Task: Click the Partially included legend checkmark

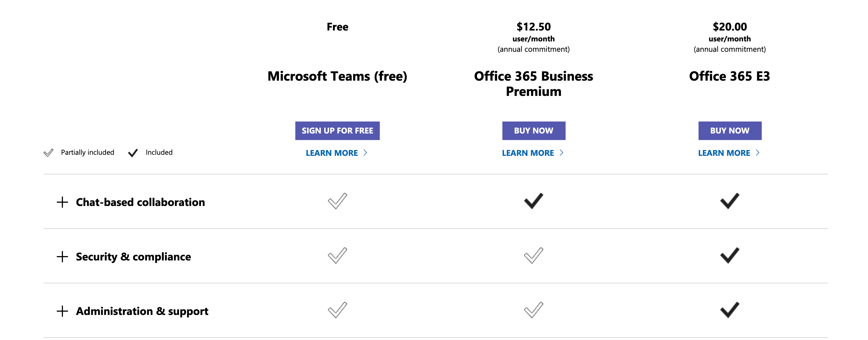Action: (48, 153)
